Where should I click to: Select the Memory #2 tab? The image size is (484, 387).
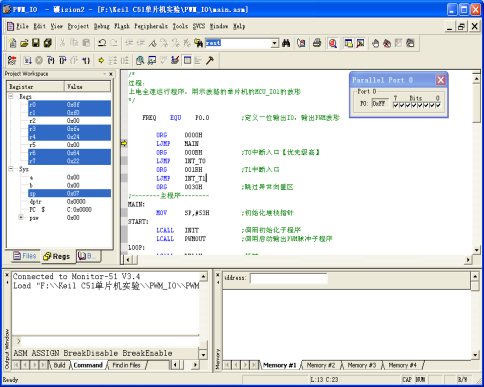click(x=320, y=365)
